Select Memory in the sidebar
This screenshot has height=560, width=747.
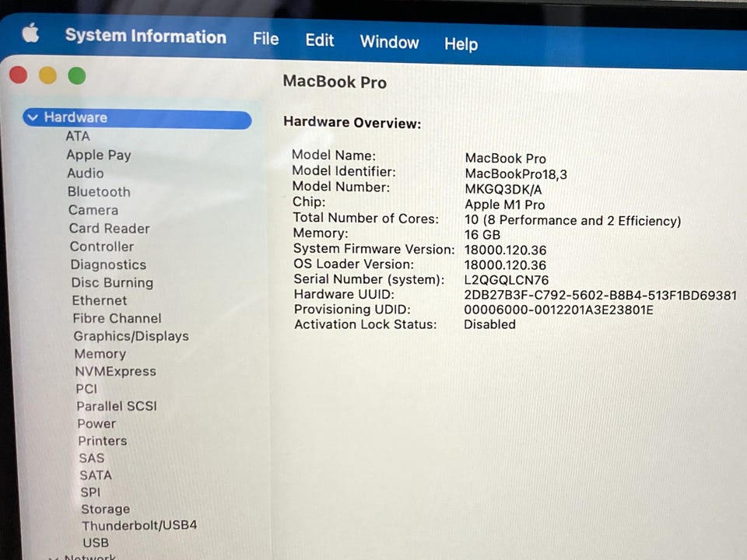point(100,354)
